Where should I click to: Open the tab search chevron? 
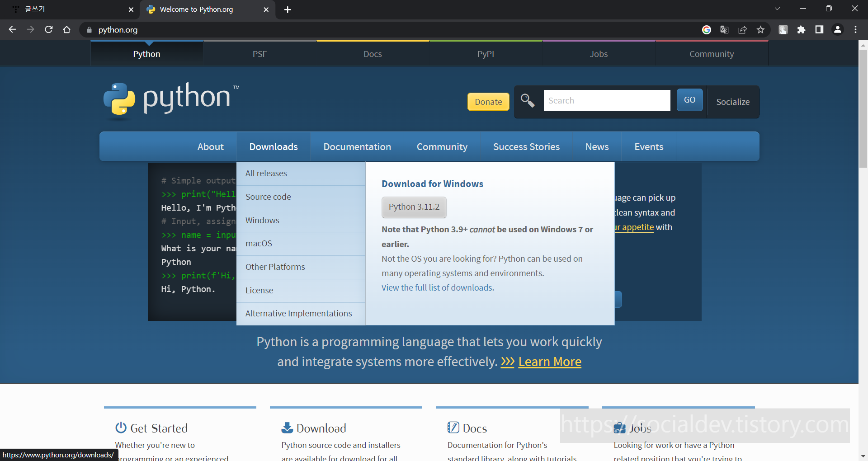[x=777, y=9]
